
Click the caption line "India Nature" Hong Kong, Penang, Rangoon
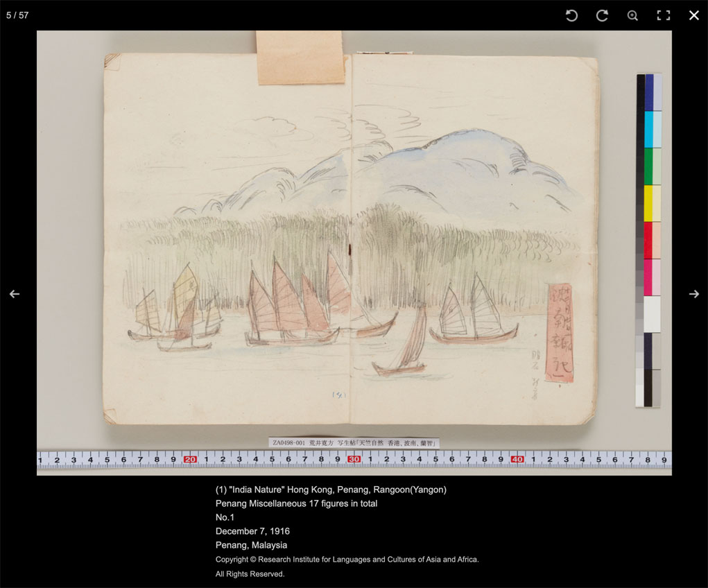click(331, 490)
